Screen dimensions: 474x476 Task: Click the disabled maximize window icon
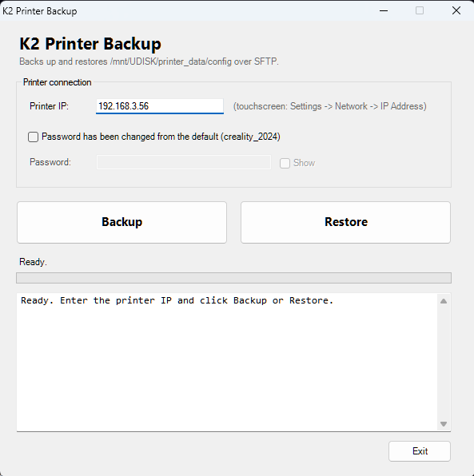(x=420, y=10)
